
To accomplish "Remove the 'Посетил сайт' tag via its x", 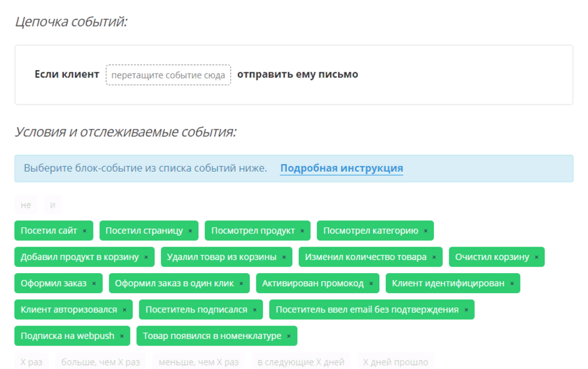I will 85,231.
